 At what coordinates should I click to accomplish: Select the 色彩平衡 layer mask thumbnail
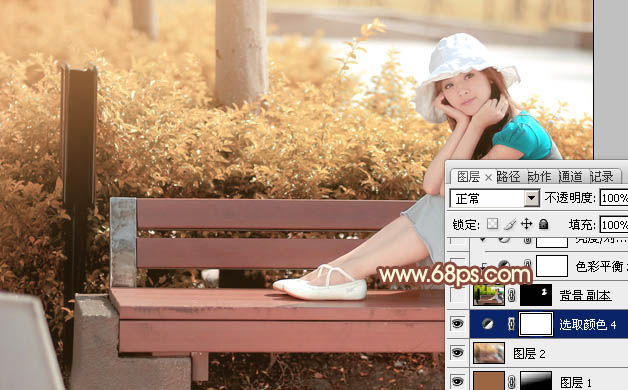coord(552,266)
